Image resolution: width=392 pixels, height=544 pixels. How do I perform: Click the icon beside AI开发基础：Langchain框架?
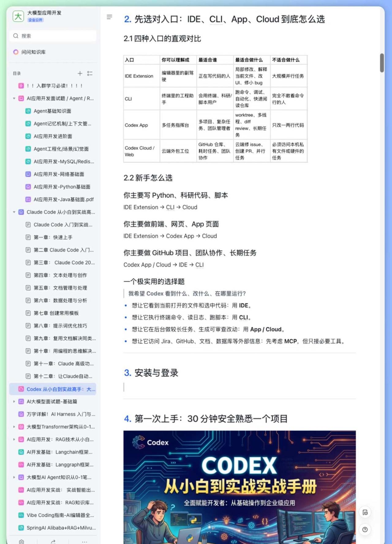click(x=21, y=452)
